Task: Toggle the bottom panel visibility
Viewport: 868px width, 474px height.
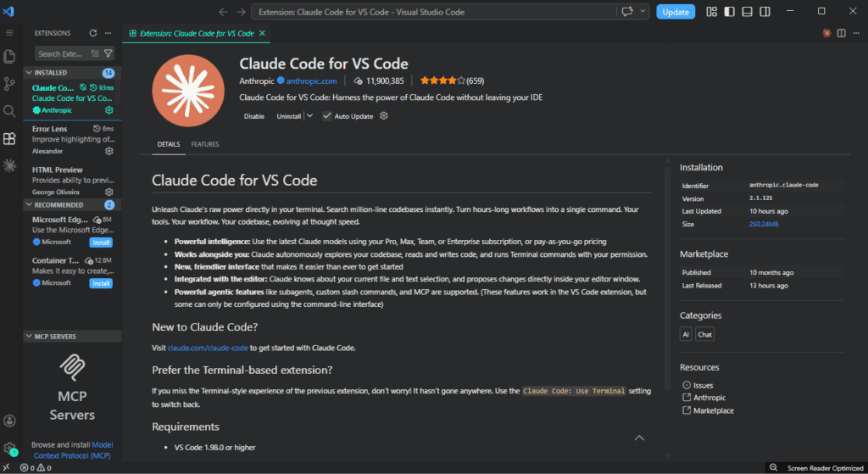Action: tap(748, 12)
